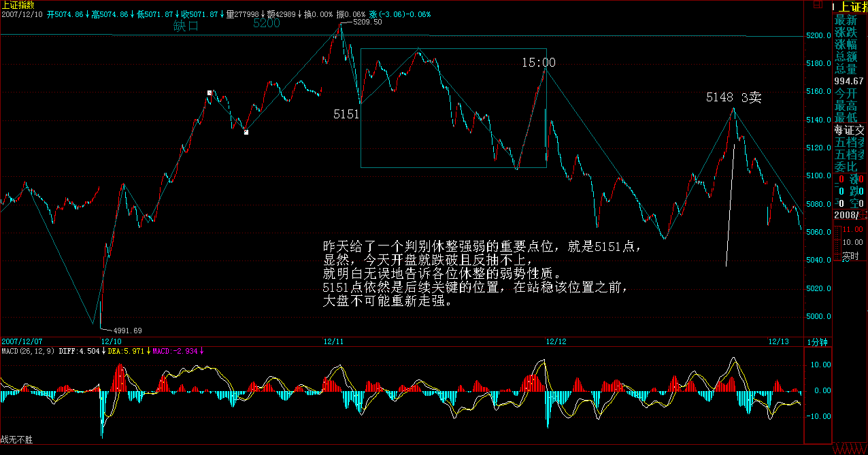Click the 上证指数 chart title
This screenshot has height=455, width=868.
pos(18,5)
